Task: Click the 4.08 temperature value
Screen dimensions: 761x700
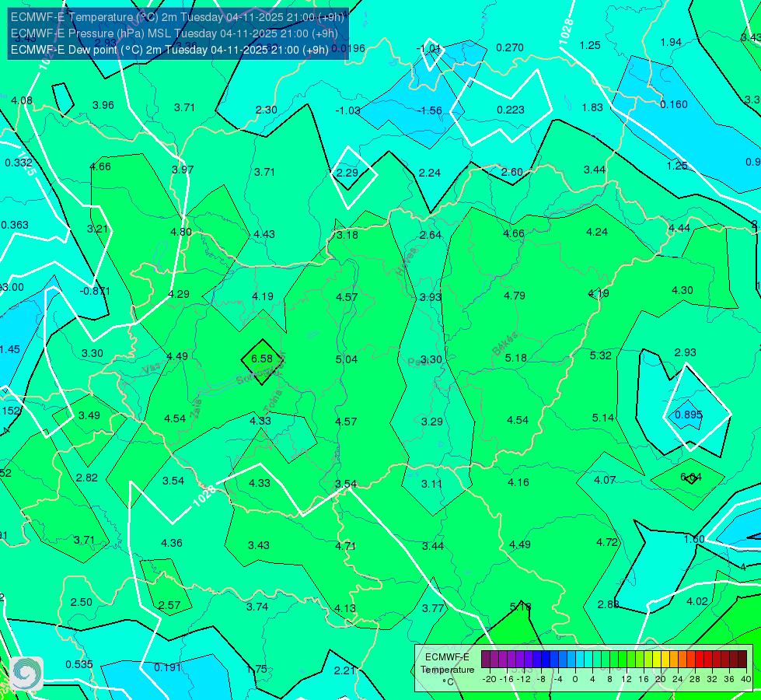Action: coord(22,100)
